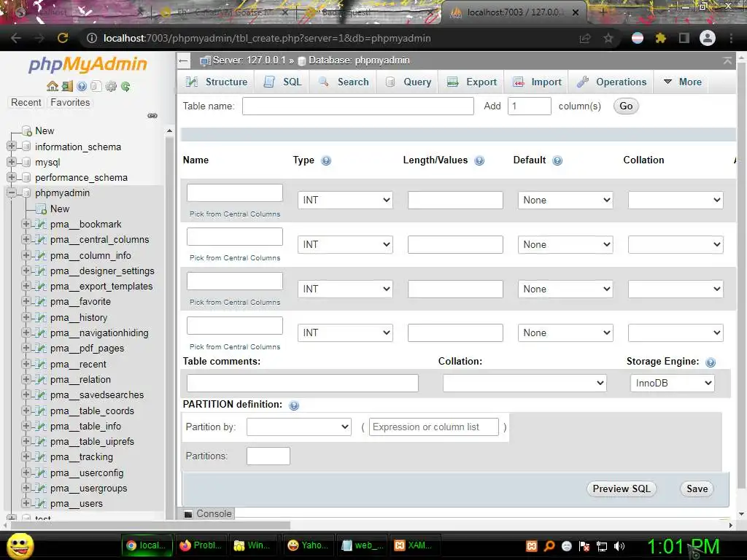Viewport: 747px width, 560px height.
Task: Click the link-with-main-panel chain icon
Action: pyautogui.click(x=152, y=116)
